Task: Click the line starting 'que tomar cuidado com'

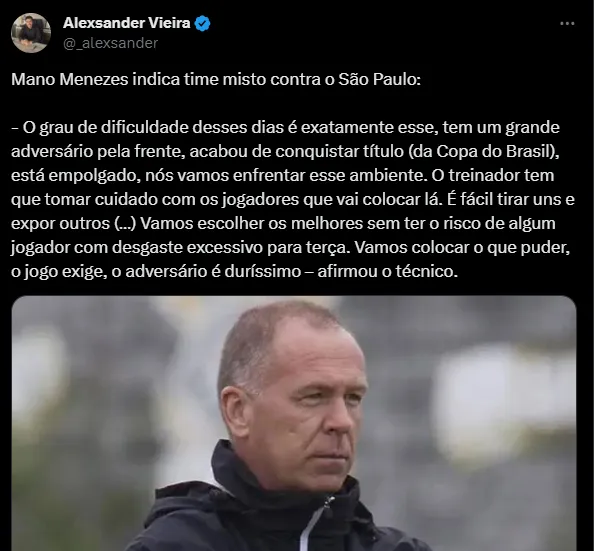Action: (293, 200)
